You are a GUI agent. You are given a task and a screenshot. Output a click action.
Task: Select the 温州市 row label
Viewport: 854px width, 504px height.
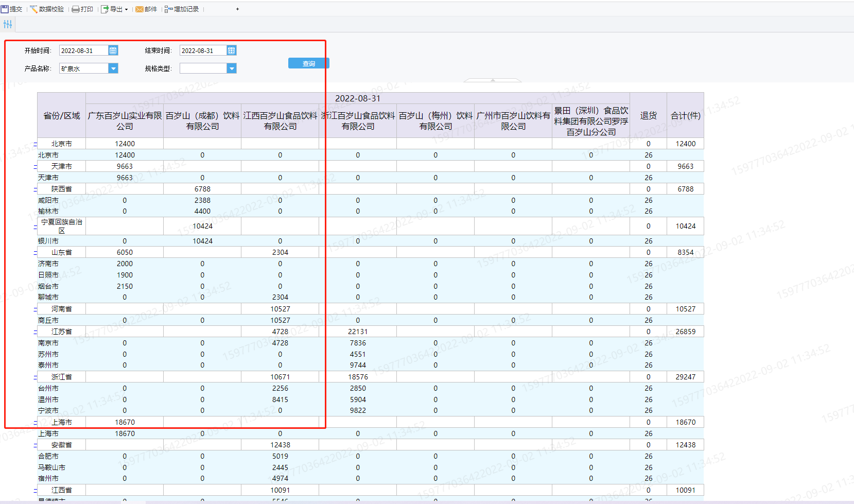[48, 399]
